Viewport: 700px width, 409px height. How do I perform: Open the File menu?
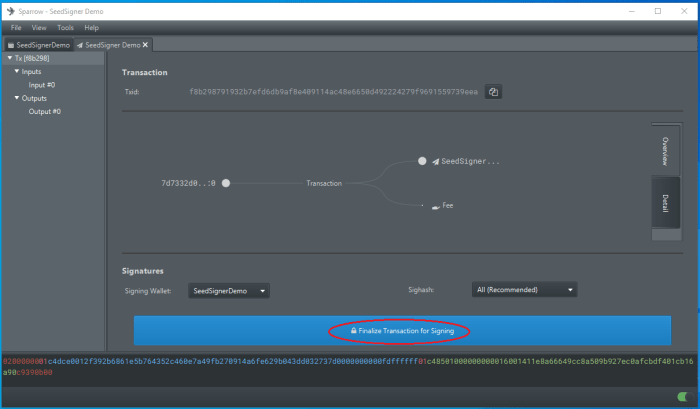click(x=16, y=27)
